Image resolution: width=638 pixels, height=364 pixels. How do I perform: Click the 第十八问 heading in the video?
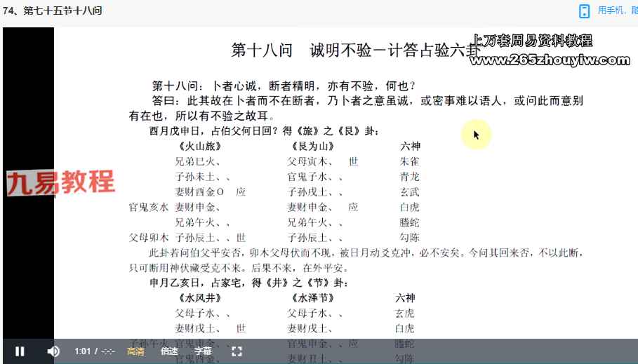(x=259, y=50)
